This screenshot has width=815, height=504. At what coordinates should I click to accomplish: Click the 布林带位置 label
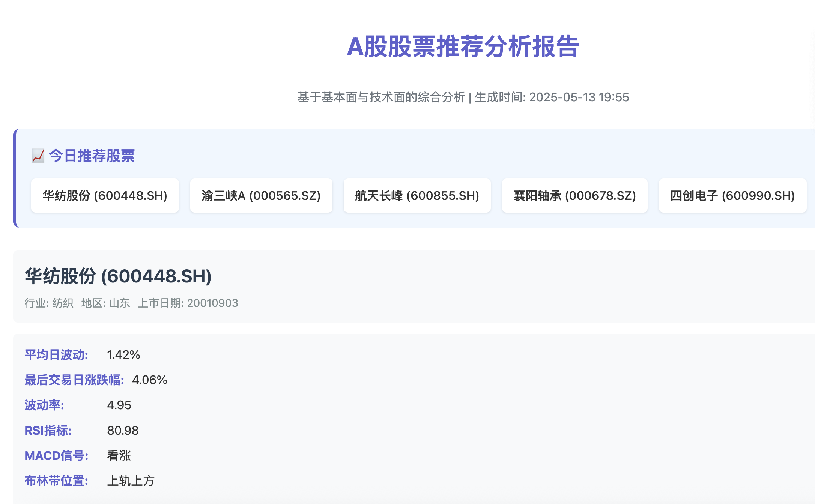(x=57, y=481)
